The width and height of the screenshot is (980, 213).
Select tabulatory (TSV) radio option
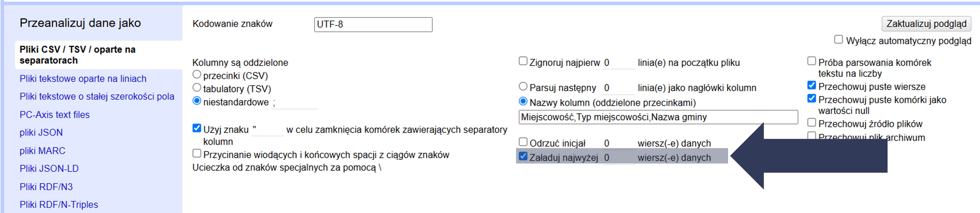point(197,88)
